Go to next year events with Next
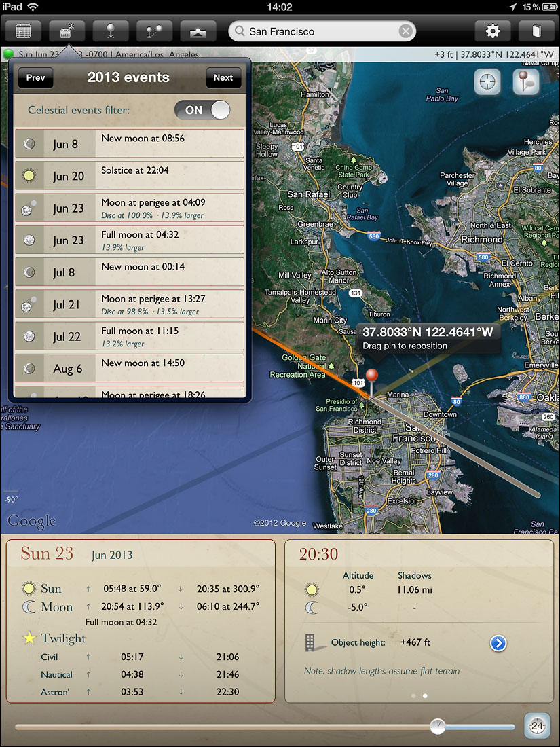 pos(223,77)
